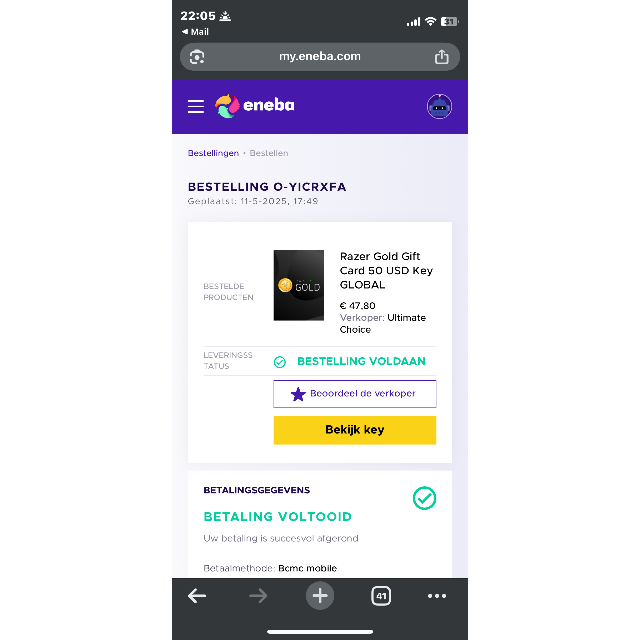Tap the payment completed checkmark icon
640x640 pixels.
(x=424, y=498)
